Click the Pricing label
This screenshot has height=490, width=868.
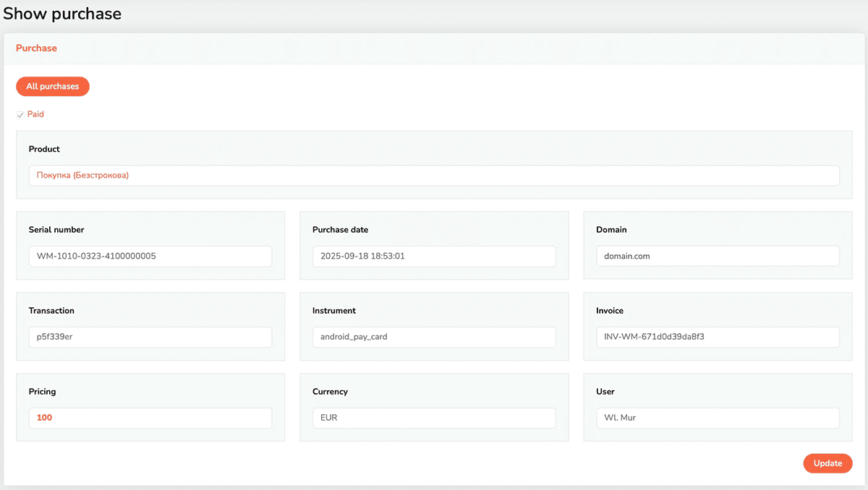click(42, 392)
